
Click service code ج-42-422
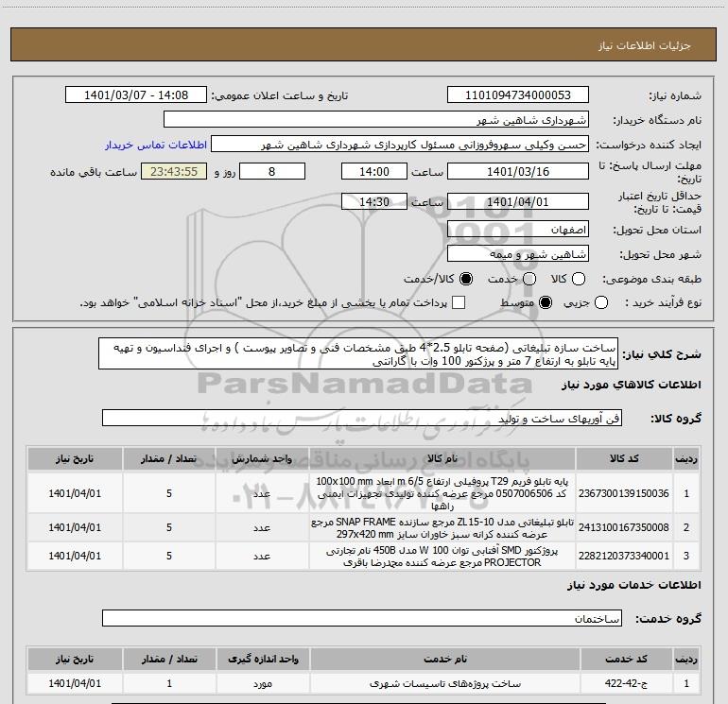pyautogui.click(x=626, y=683)
